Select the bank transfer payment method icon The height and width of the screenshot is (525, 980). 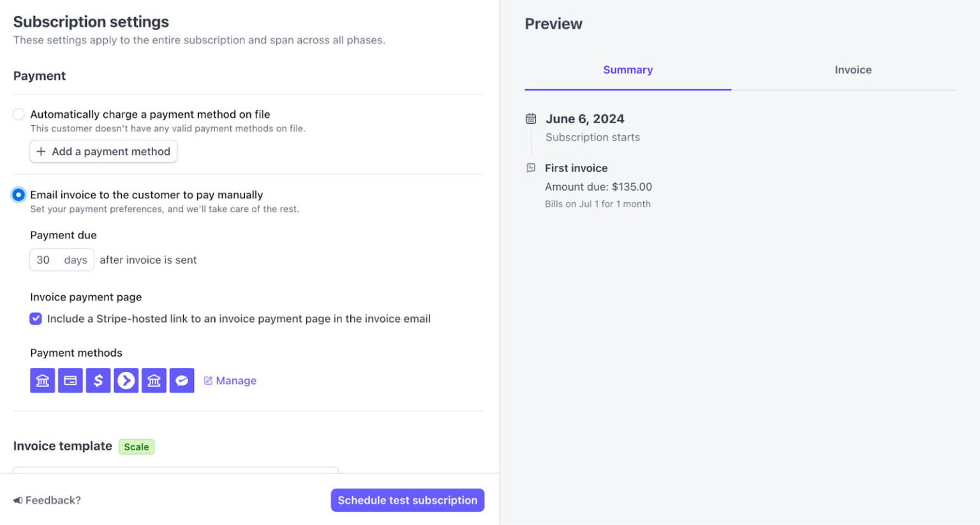[x=42, y=380]
